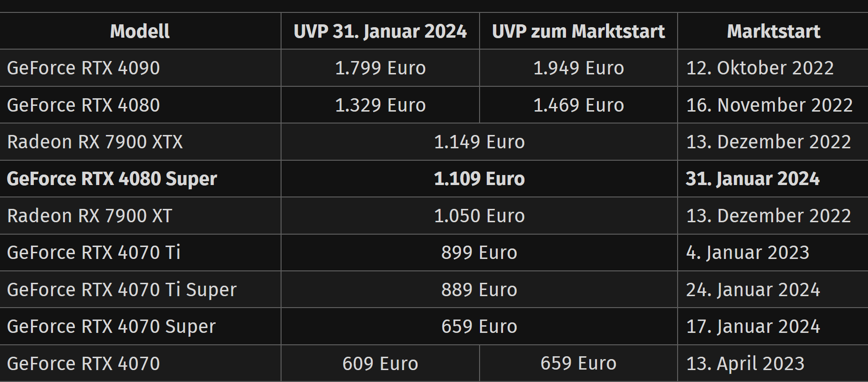
Task: Select the bold GeForce RTX 4080 Super row
Action: click(434, 179)
